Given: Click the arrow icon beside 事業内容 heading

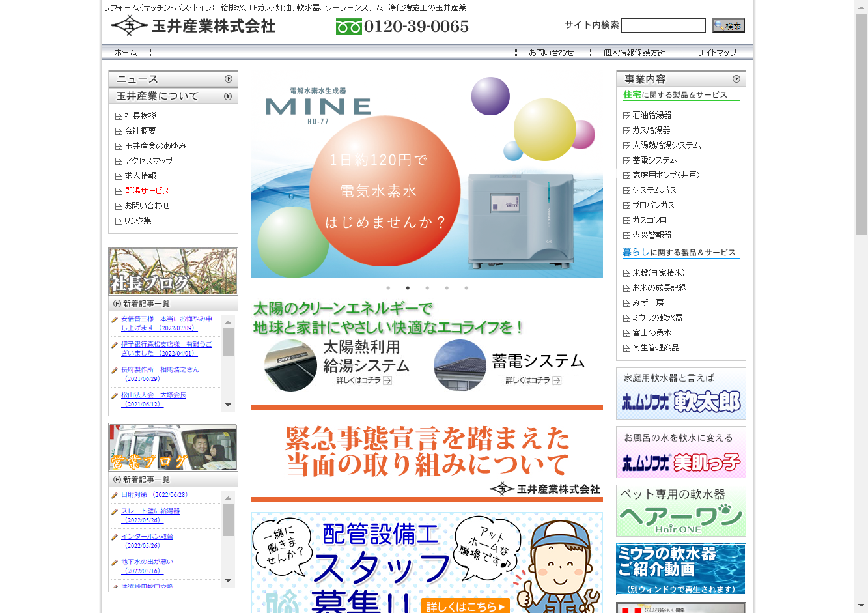Looking at the screenshot, I should [736, 79].
